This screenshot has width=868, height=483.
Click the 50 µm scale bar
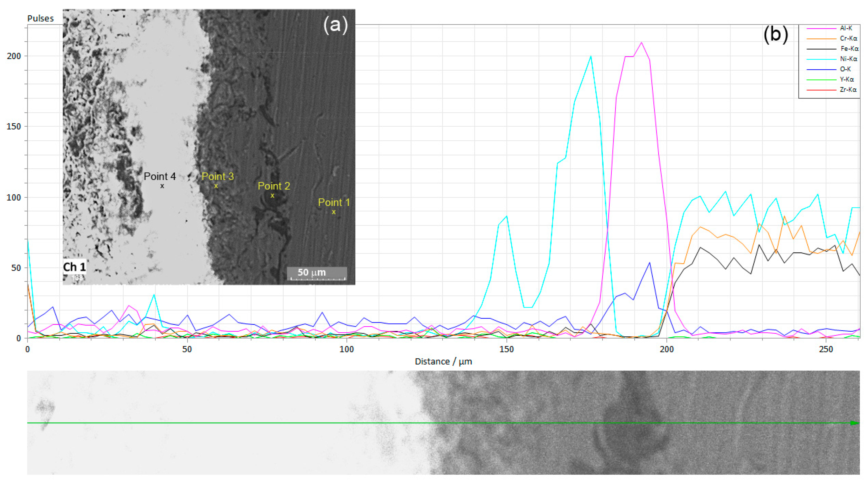317,274
